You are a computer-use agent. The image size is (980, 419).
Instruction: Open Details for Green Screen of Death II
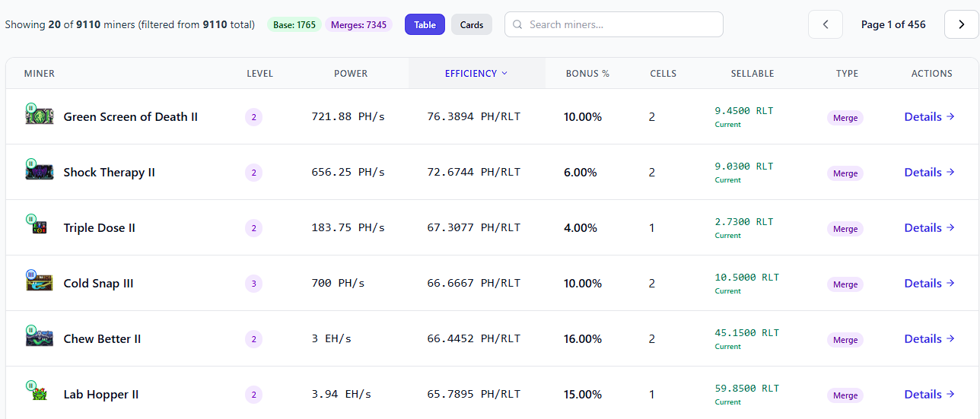point(930,116)
